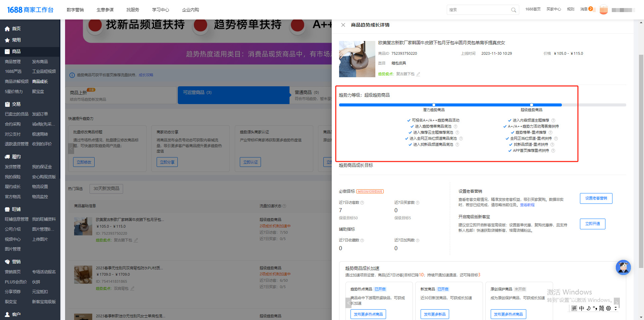Open the 查看教程 link

coord(527,205)
